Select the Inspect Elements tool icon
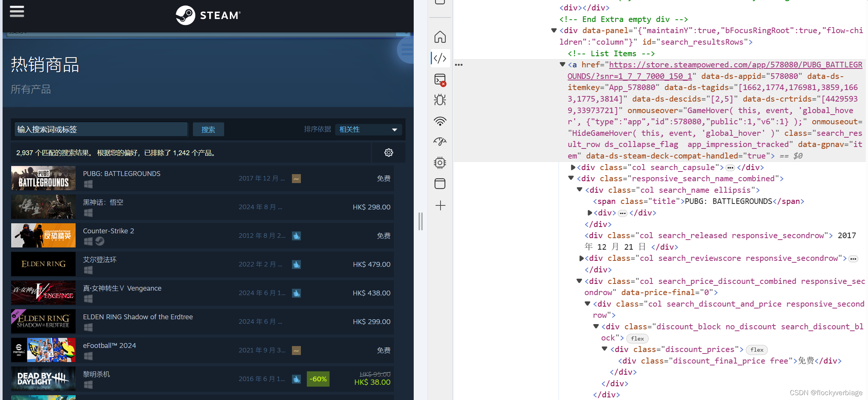868x400 pixels. point(440,58)
